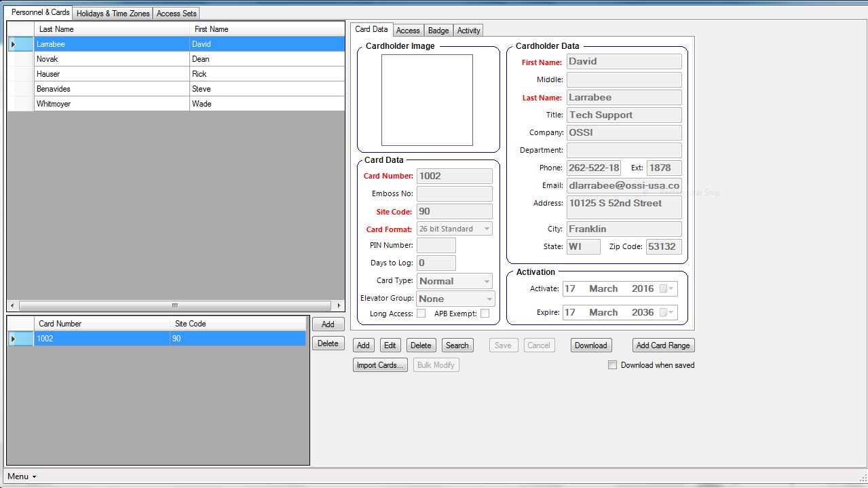Click the row selector arrow beside Larrabee
The image size is (868, 488).
pos(13,44)
